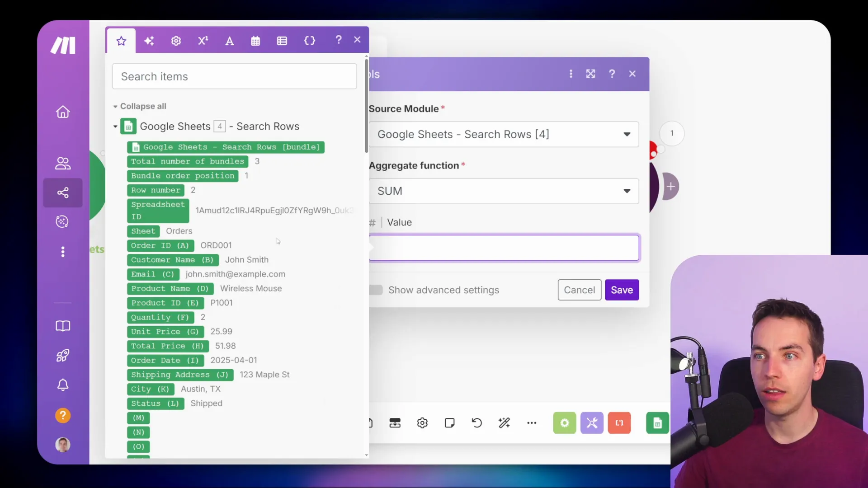The width and height of the screenshot is (868, 488).
Task: Click the auto-align magic wand icon
Action: pyautogui.click(x=504, y=423)
